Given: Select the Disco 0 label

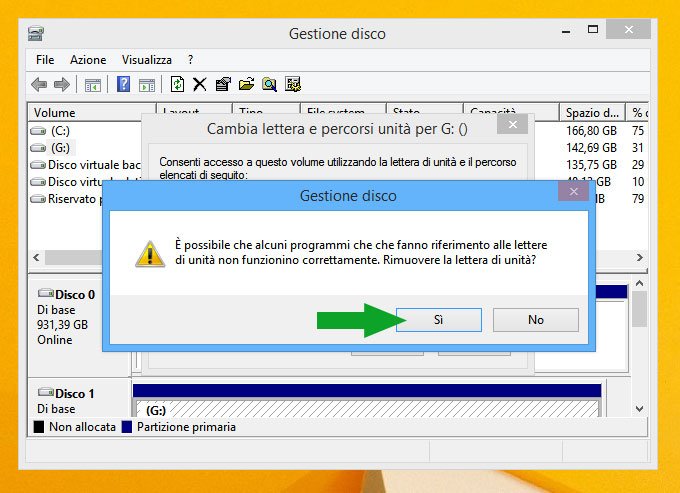Looking at the screenshot, I should (x=75, y=295).
